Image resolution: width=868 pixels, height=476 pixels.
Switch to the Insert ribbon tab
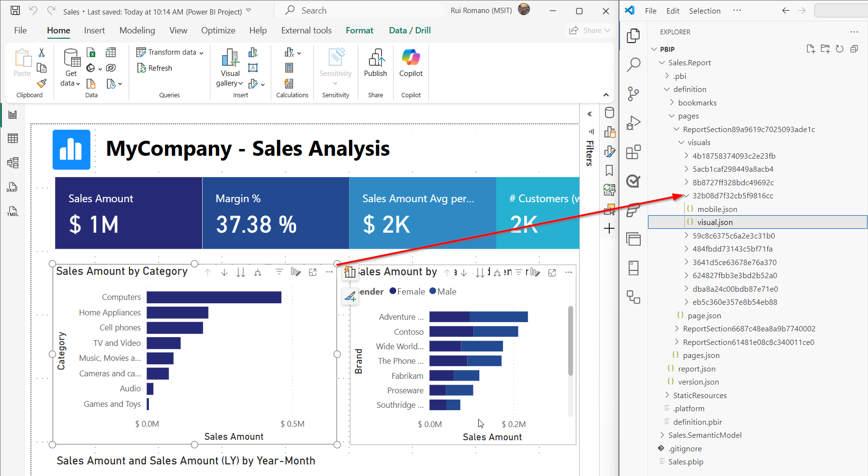pos(94,30)
